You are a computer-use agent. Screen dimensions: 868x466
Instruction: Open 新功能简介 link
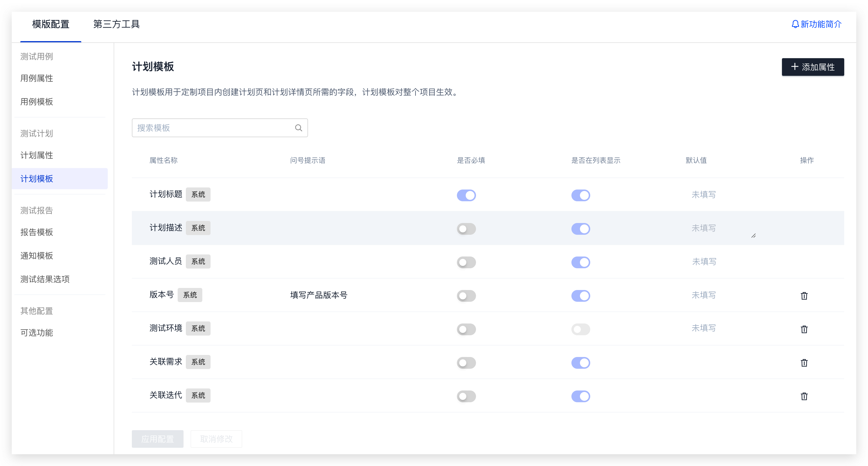pos(816,24)
